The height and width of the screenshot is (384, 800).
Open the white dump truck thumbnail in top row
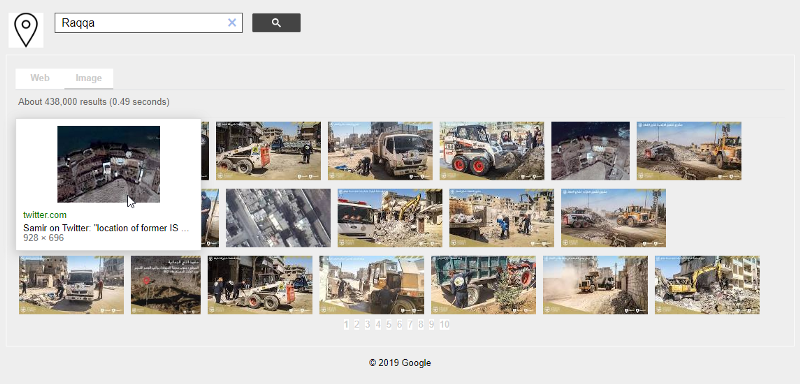click(380, 151)
